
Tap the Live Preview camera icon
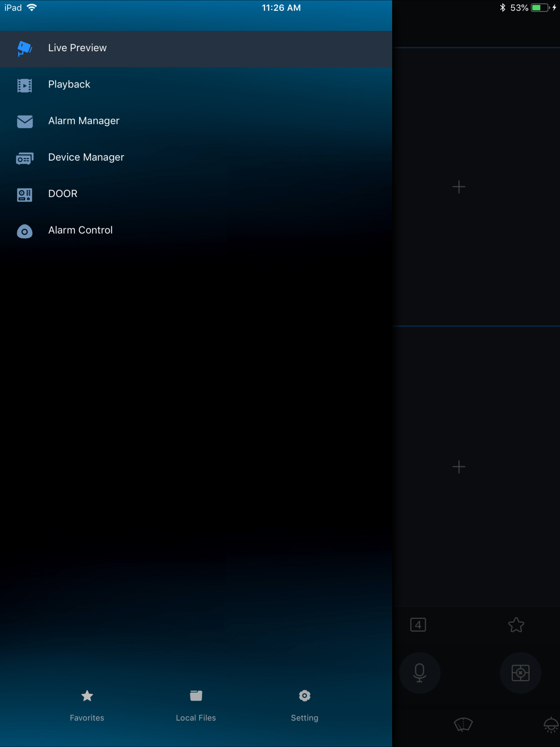[25, 48]
